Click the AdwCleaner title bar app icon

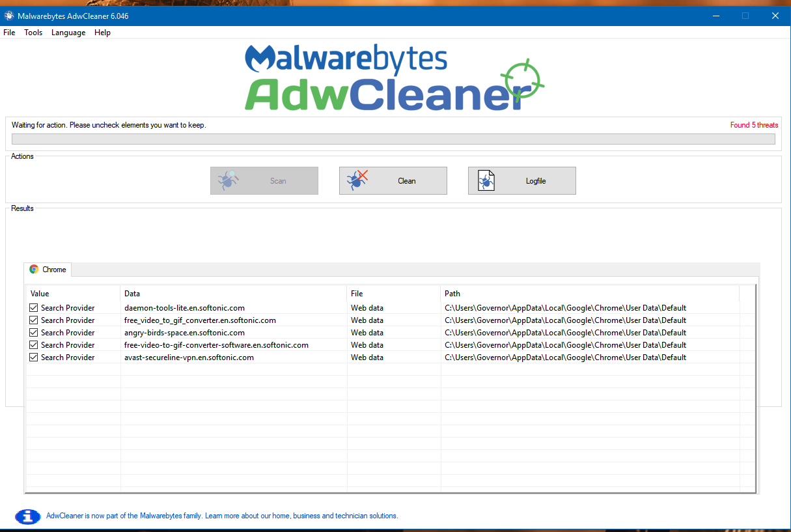click(9, 16)
